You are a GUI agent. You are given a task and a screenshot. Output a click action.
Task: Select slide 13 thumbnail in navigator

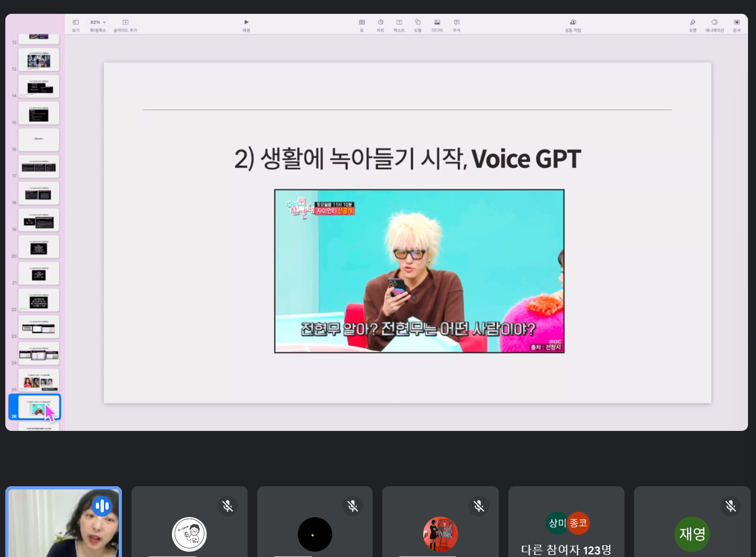(x=39, y=60)
